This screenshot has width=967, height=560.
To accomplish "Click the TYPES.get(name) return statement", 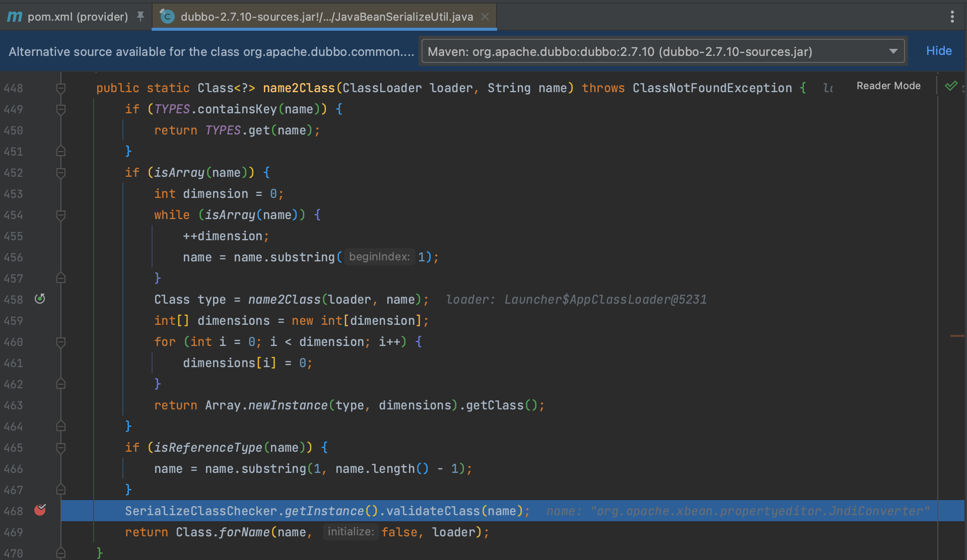I will (x=237, y=130).
